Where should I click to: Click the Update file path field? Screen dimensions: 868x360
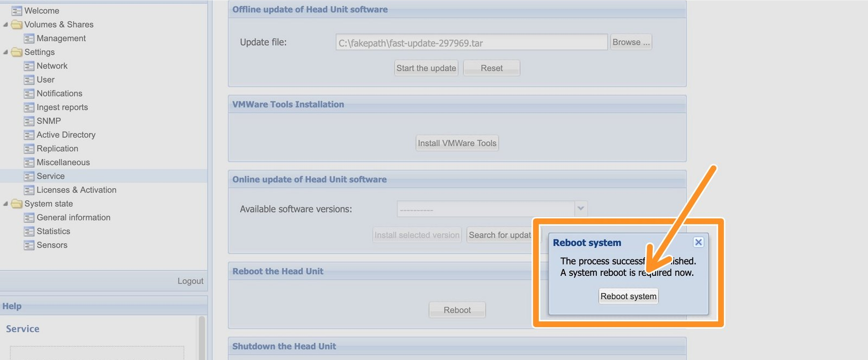point(471,43)
